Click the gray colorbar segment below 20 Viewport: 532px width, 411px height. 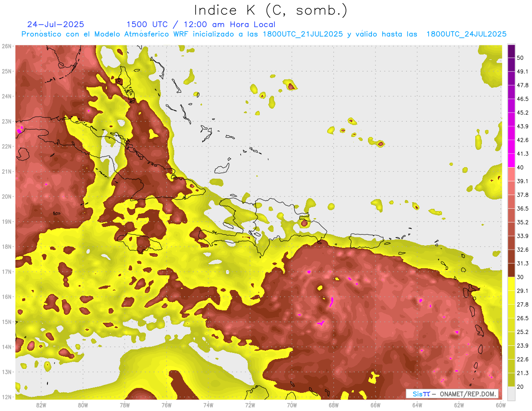(x=511, y=393)
